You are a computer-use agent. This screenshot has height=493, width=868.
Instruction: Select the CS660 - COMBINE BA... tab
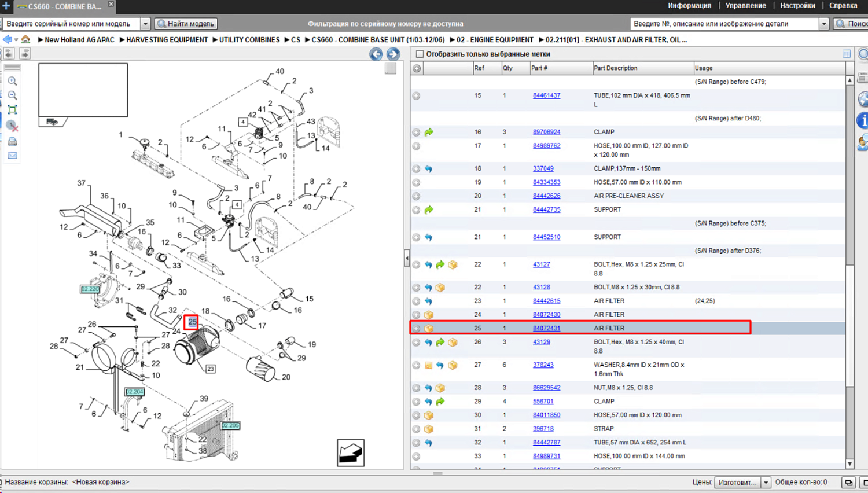65,6
